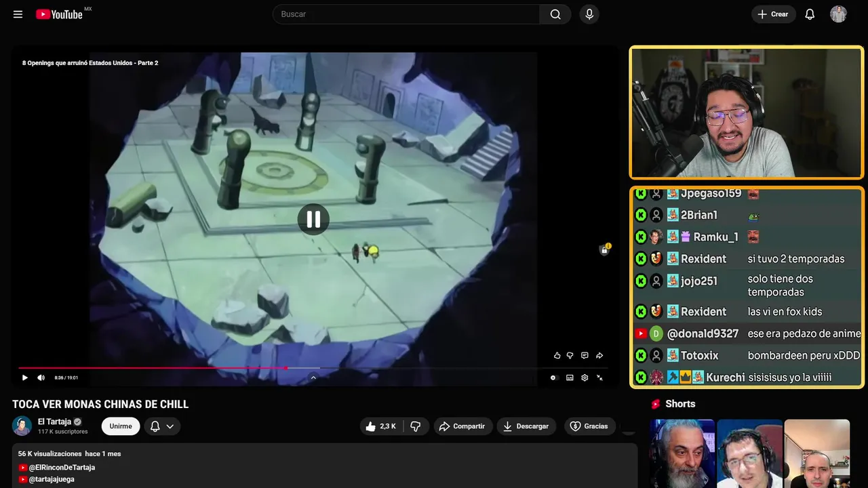The height and width of the screenshot is (488, 868).
Task: Click the Gracias thanks button
Action: coord(589,426)
